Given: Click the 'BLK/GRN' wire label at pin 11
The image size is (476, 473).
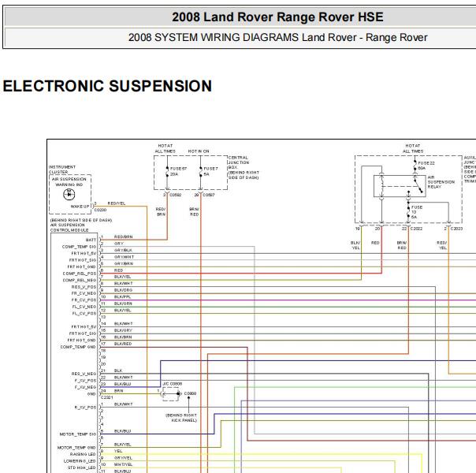Looking at the screenshot, I should coord(123,304).
